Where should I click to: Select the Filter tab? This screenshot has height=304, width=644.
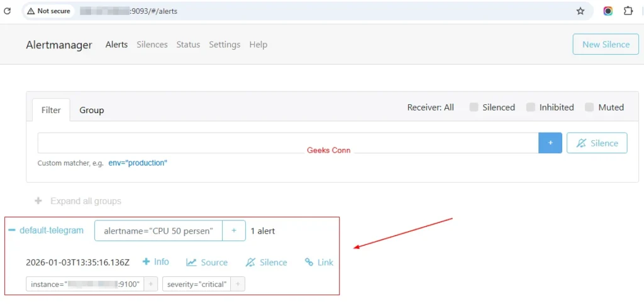click(x=51, y=110)
